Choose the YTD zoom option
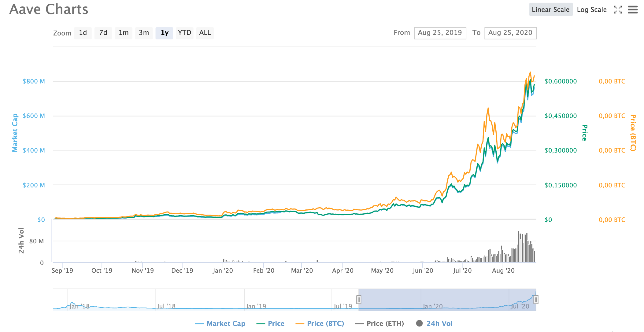Image resolution: width=644 pixels, height=332 pixels. (x=184, y=33)
